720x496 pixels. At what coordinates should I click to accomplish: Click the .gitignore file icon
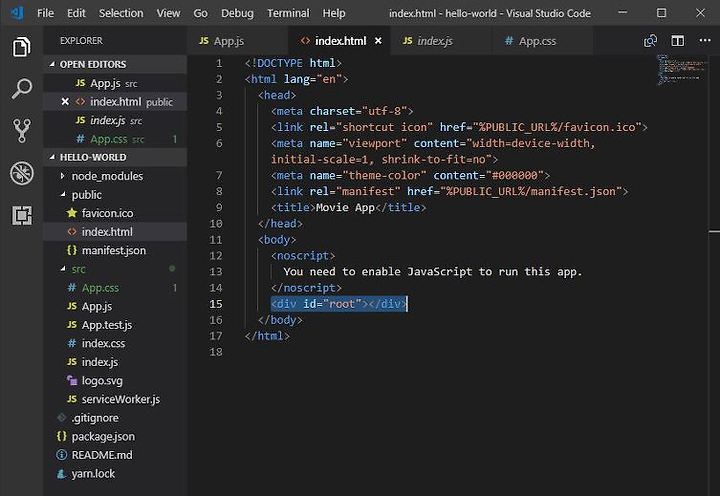pyautogui.click(x=62, y=417)
